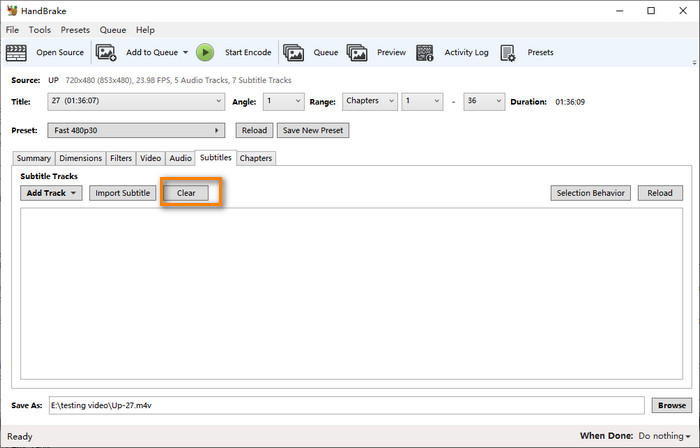The width and height of the screenshot is (700, 448).
Task: Open the Preview toolbar label
Action: 391,52
